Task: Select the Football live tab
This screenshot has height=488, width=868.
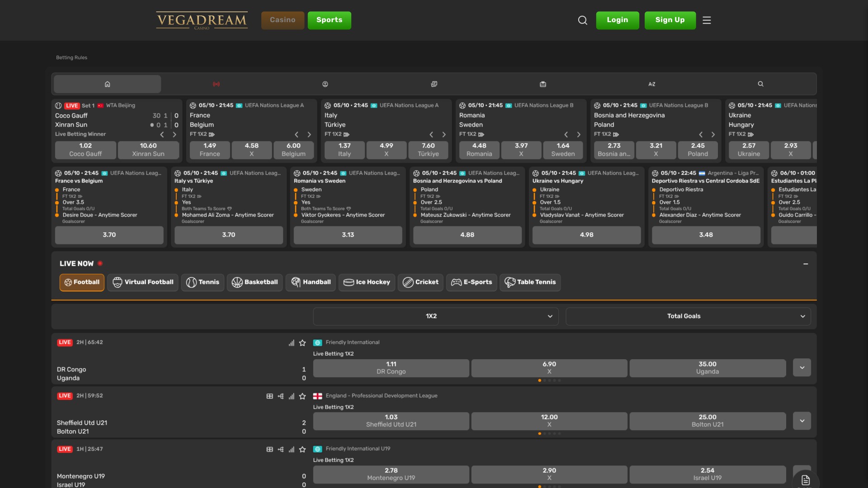Action: [x=82, y=282]
